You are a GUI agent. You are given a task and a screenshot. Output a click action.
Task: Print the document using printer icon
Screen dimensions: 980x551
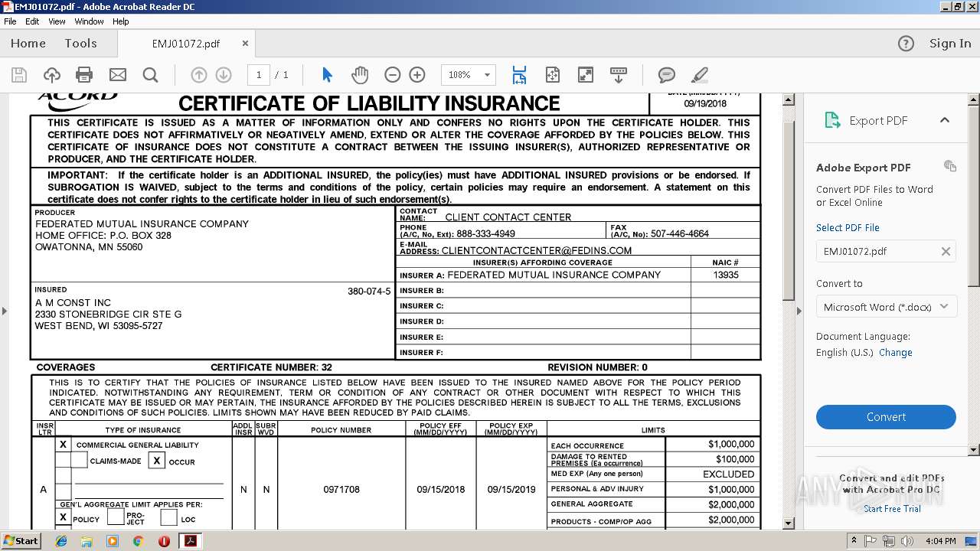point(84,74)
